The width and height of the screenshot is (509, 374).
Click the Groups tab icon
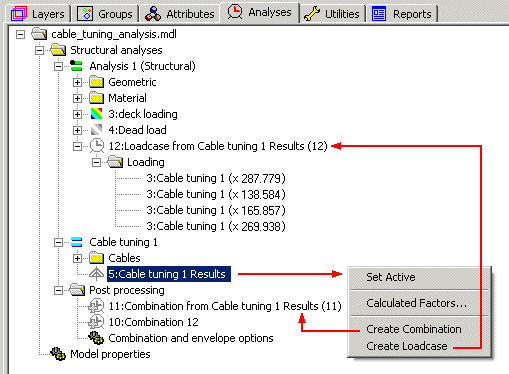[x=85, y=14]
